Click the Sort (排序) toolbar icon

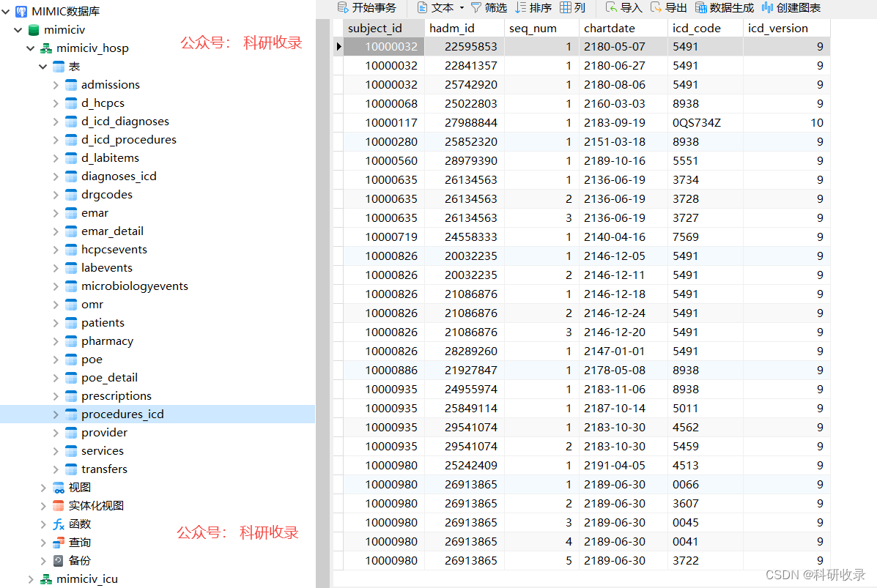(x=521, y=7)
